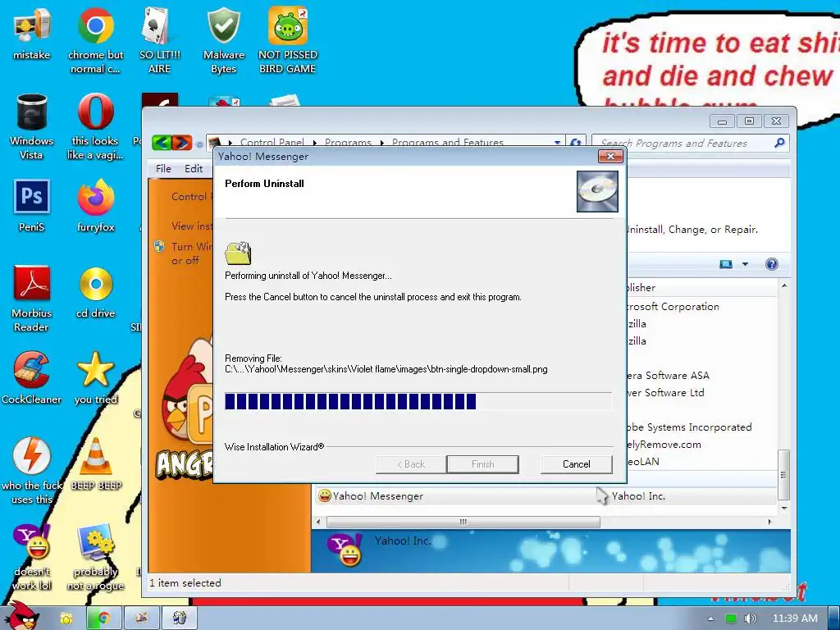The width and height of the screenshot is (840, 630).
Task: Open the Morbius Reader desktop icon
Action: pos(31,299)
